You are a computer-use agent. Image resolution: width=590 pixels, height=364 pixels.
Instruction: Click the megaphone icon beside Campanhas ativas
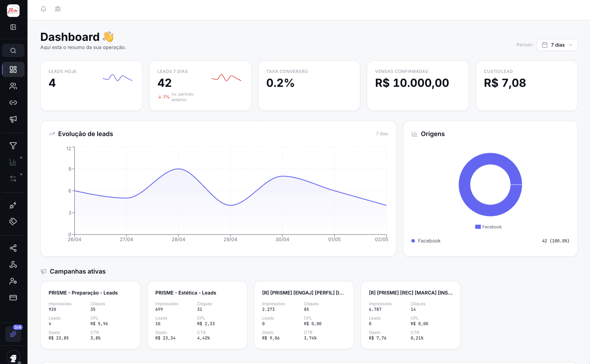coord(43,271)
